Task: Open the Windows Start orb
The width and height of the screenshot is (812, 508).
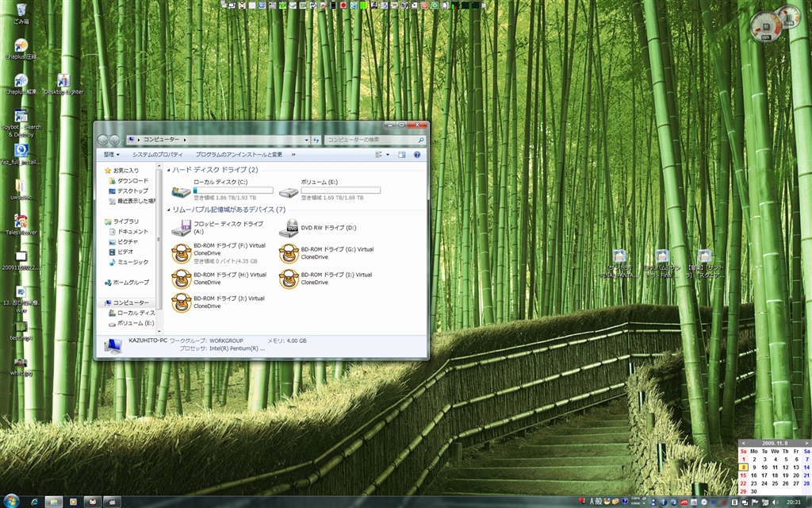Action: [11, 501]
